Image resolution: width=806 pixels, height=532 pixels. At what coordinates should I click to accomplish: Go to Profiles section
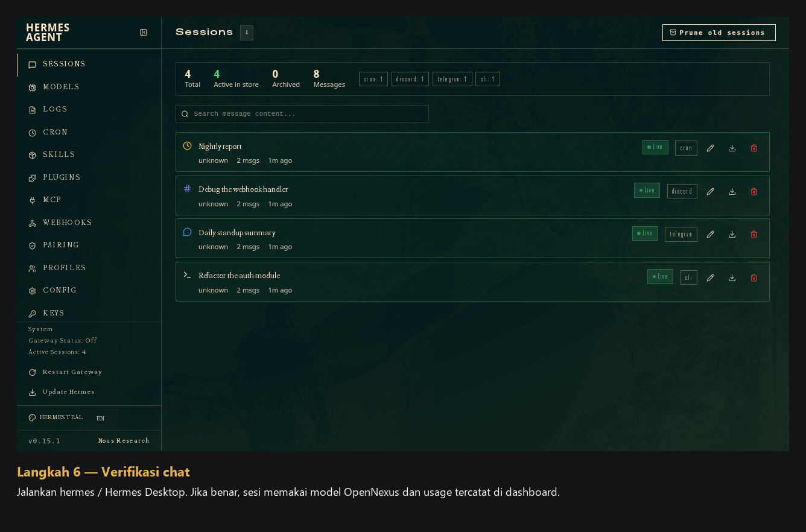(89, 268)
